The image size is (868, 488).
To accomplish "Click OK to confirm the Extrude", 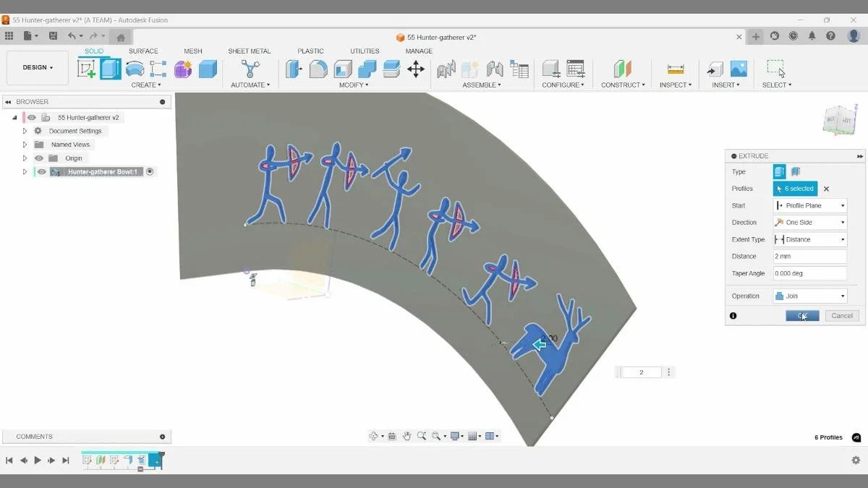I will [801, 315].
